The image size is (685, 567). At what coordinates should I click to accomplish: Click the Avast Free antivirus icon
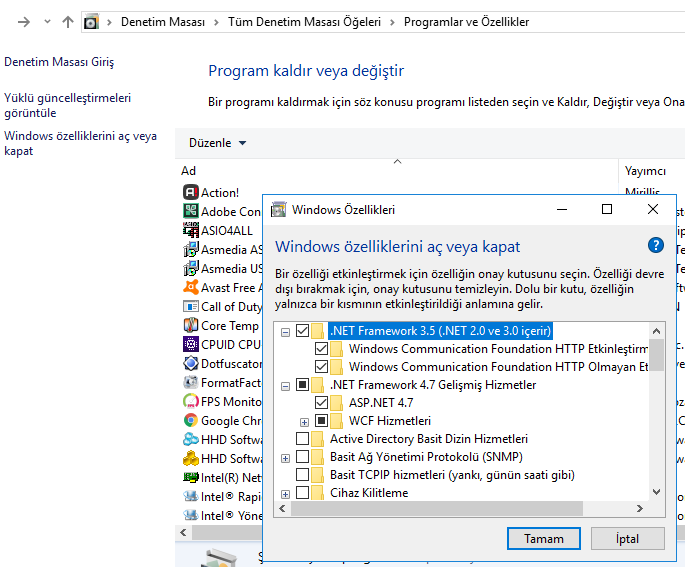coord(190,287)
